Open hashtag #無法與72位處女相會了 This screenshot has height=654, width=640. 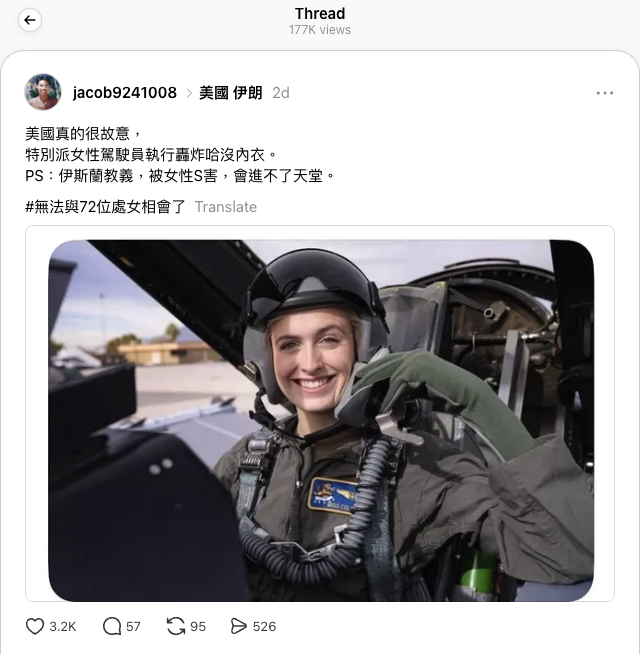[x=105, y=207]
